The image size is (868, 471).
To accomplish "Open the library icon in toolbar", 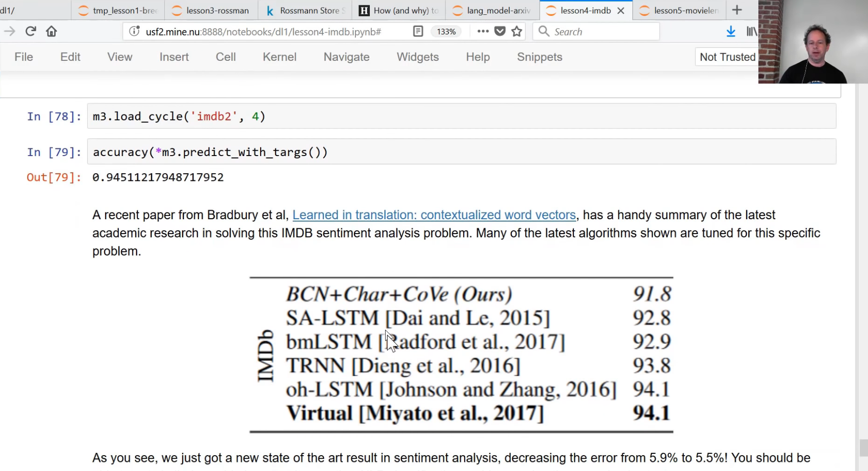I will [751, 32].
